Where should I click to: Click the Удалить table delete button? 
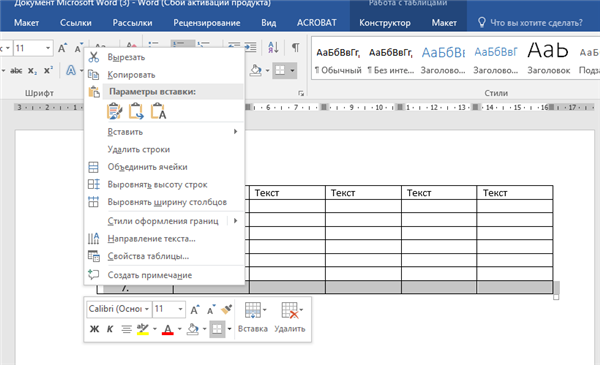tap(290, 318)
